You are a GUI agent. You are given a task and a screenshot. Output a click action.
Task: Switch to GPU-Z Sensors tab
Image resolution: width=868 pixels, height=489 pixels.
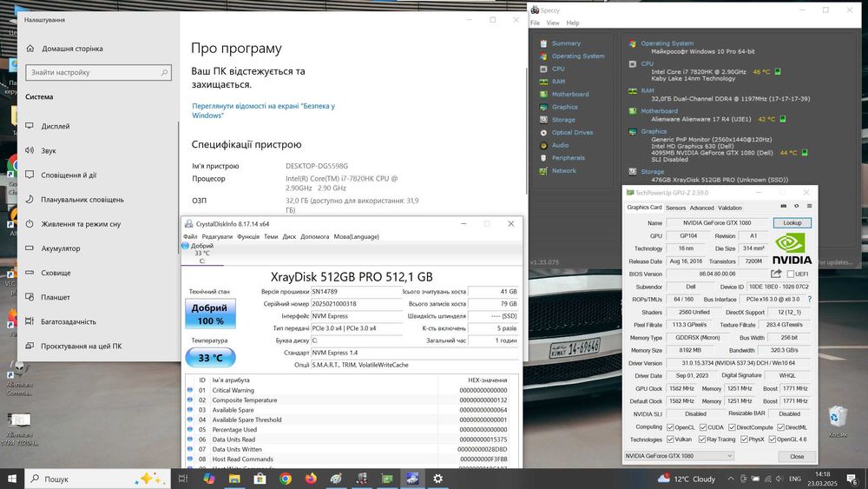pos(675,208)
